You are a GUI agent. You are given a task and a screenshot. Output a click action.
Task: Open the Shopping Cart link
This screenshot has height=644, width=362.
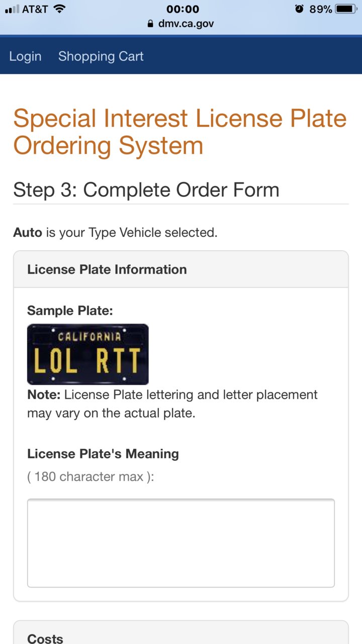(101, 56)
